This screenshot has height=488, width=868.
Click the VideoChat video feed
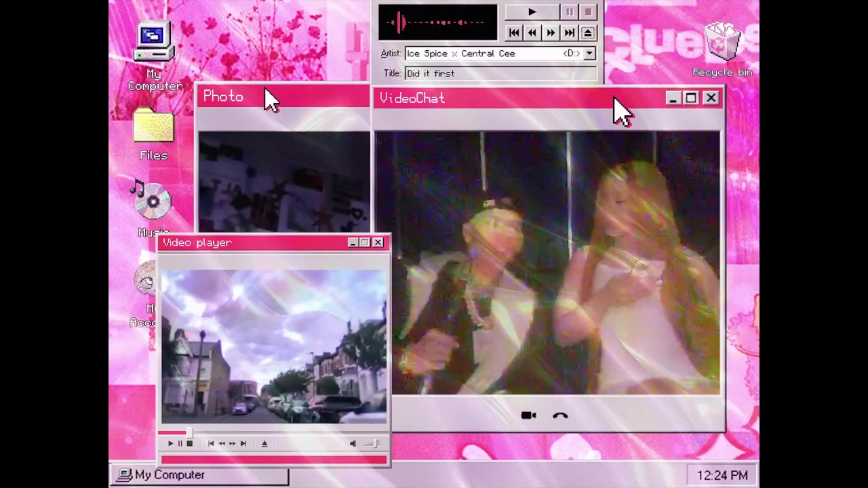(548, 263)
